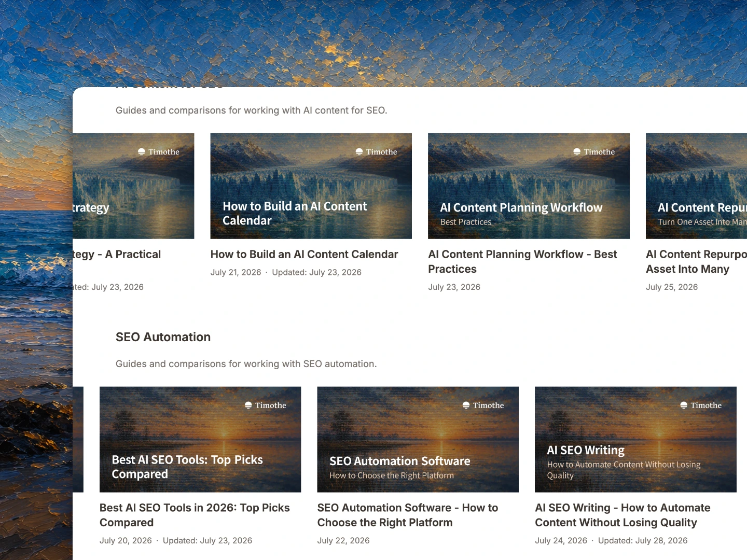Open the SEO Automation Software thumbnail image
Screen dimensions: 747x560
pos(418,440)
